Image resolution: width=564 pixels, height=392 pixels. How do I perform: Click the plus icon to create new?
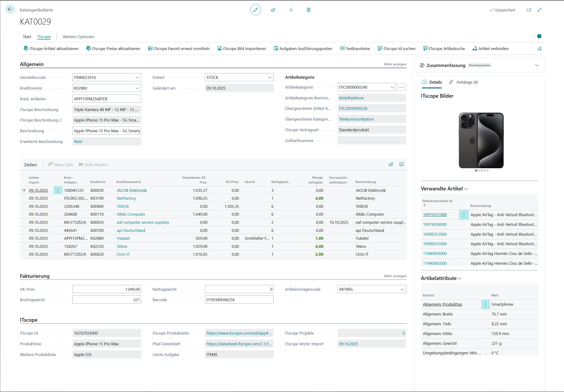tap(291, 10)
